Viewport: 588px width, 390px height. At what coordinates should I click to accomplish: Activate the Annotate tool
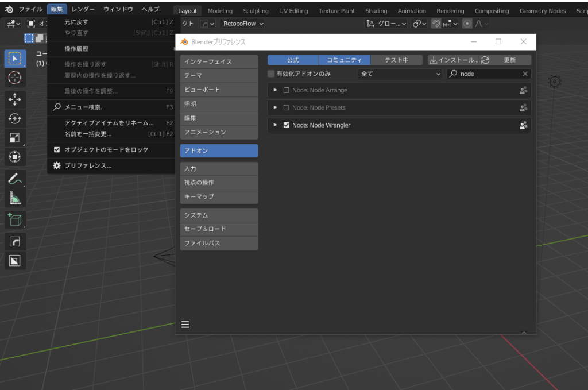16,178
